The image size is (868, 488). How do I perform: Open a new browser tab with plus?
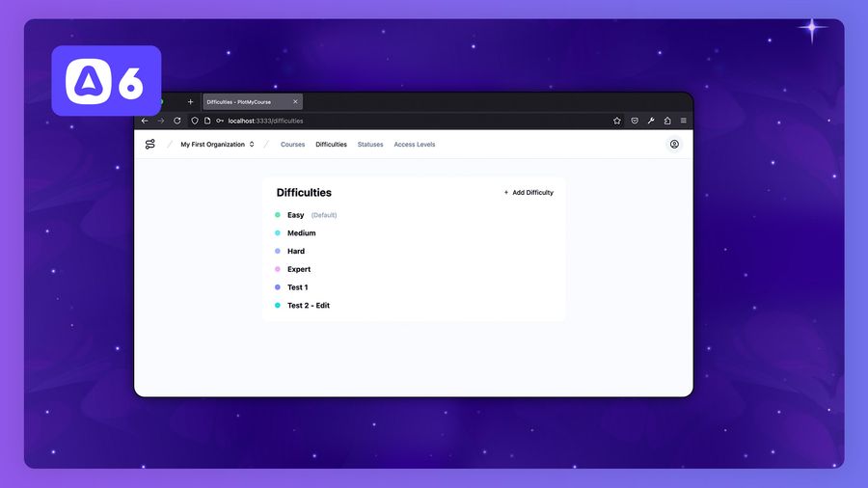(190, 102)
